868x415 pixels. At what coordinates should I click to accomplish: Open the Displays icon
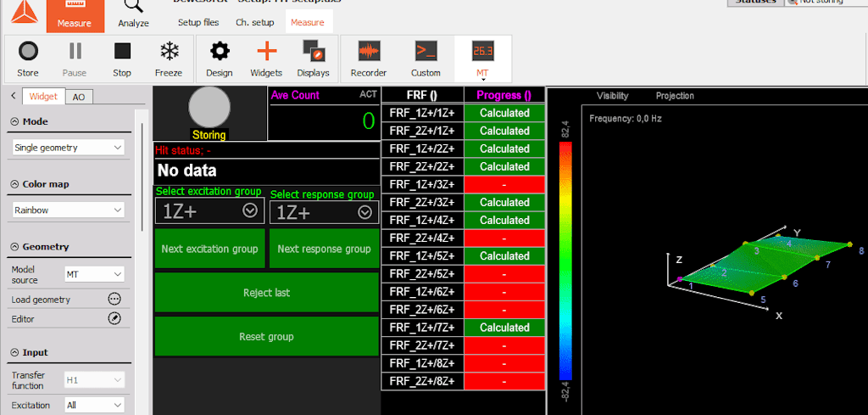click(314, 51)
